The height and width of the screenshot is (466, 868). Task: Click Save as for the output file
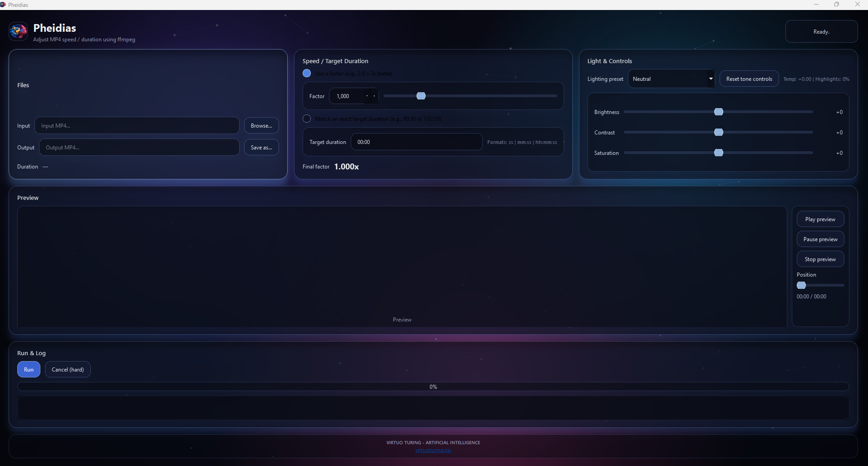click(261, 147)
